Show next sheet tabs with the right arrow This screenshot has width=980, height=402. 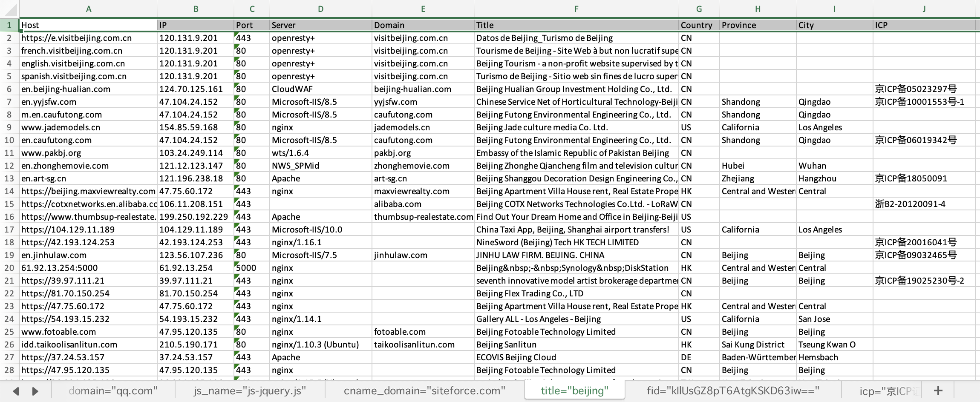click(x=35, y=391)
